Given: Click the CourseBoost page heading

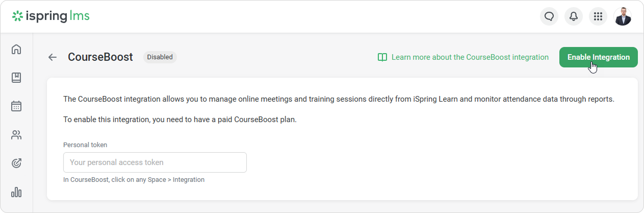Looking at the screenshot, I should [100, 57].
